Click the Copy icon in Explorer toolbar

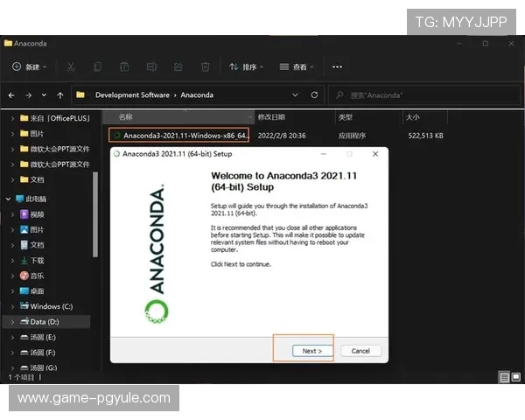[97, 67]
